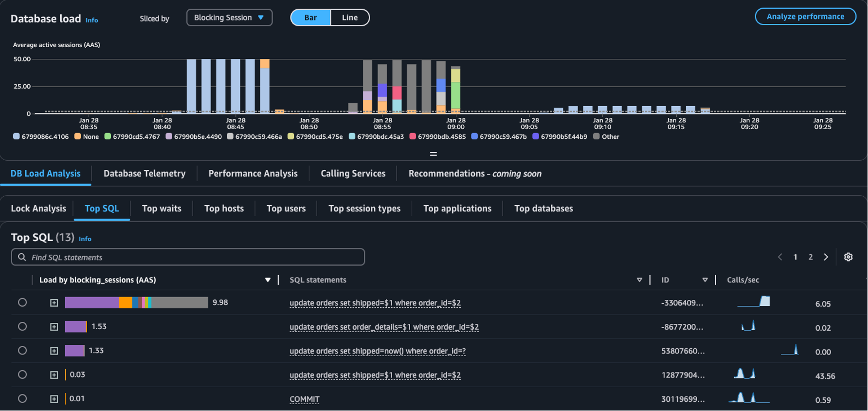Image resolution: width=868 pixels, height=411 pixels.
Task: Expand the plus icon for COMMIT row
Action: tap(54, 399)
